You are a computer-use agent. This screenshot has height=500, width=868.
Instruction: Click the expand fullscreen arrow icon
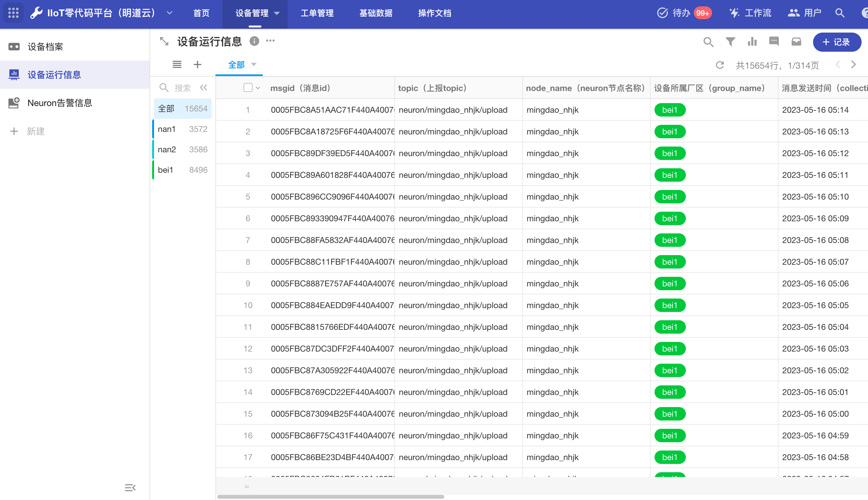[164, 42]
